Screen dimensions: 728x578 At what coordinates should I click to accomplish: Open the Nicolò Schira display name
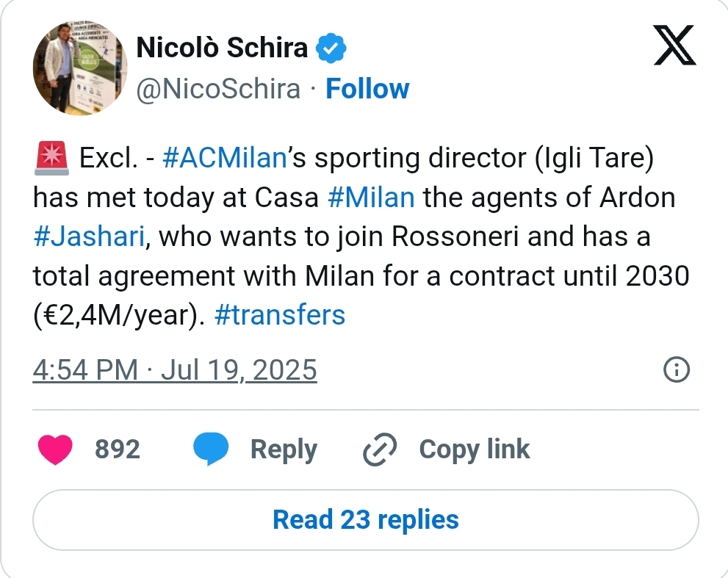222,48
